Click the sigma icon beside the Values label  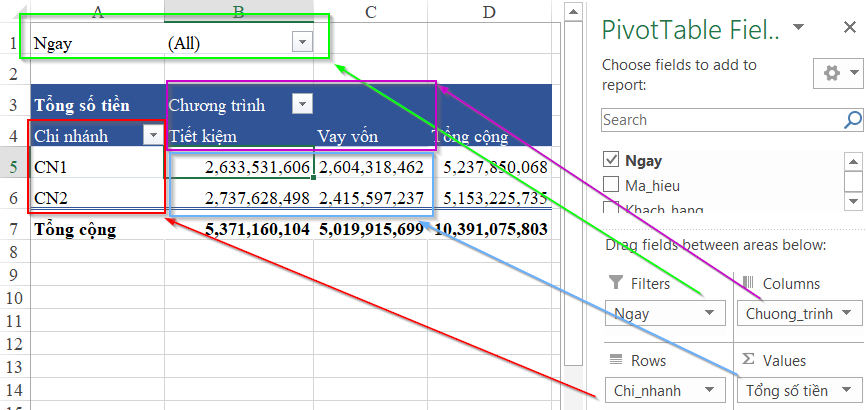(x=745, y=360)
